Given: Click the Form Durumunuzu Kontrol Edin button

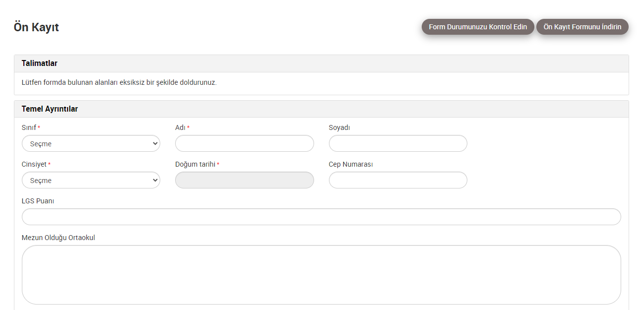Looking at the screenshot, I should pyautogui.click(x=478, y=27).
